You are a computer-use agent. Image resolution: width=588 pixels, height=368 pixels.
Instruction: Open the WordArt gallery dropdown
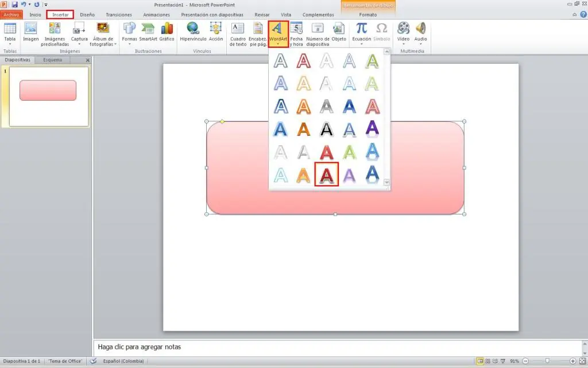click(x=278, y=34)
